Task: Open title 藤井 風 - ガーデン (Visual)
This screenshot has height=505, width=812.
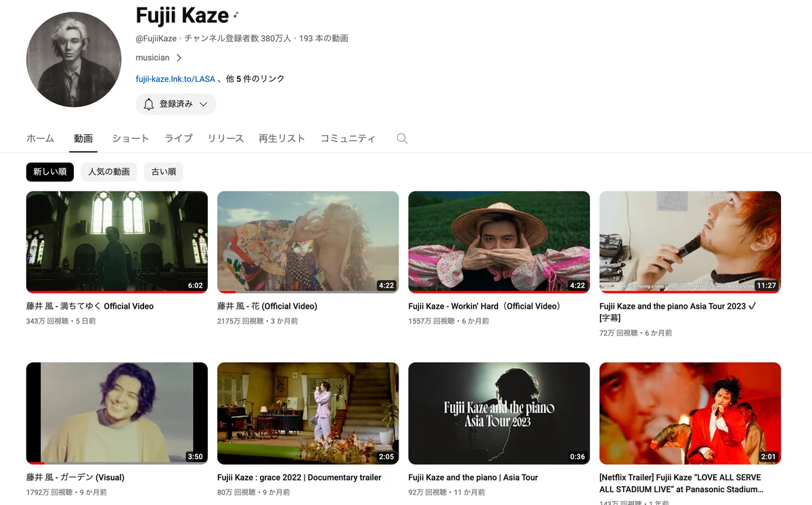Action: point(75,477)
